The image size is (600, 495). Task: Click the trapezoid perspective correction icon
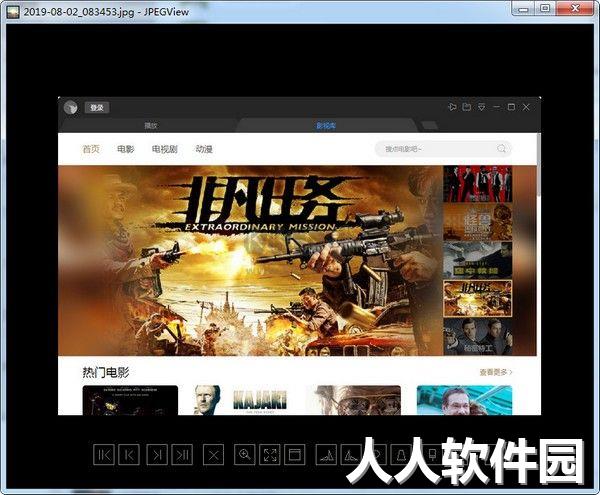coord(400,455)
